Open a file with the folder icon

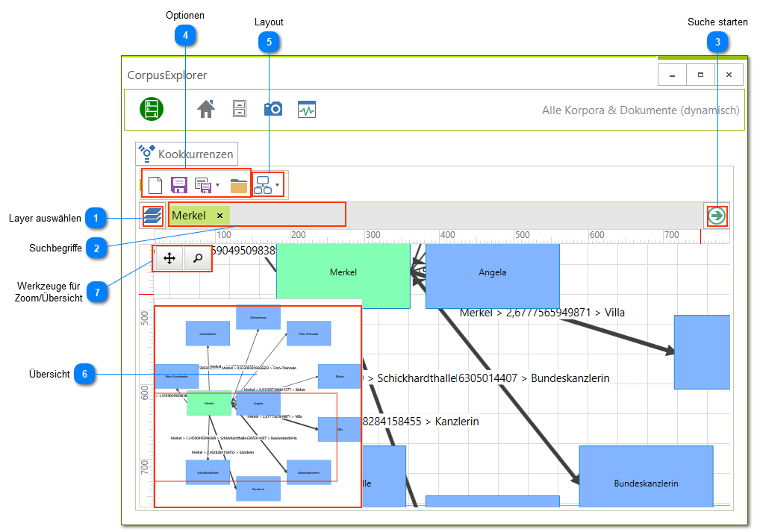239,186
